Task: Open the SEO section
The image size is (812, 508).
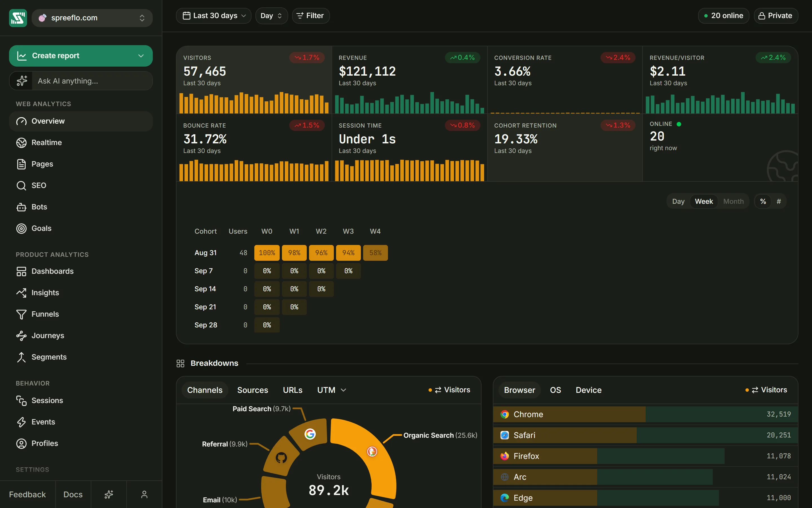Action: tap(81, 185)
